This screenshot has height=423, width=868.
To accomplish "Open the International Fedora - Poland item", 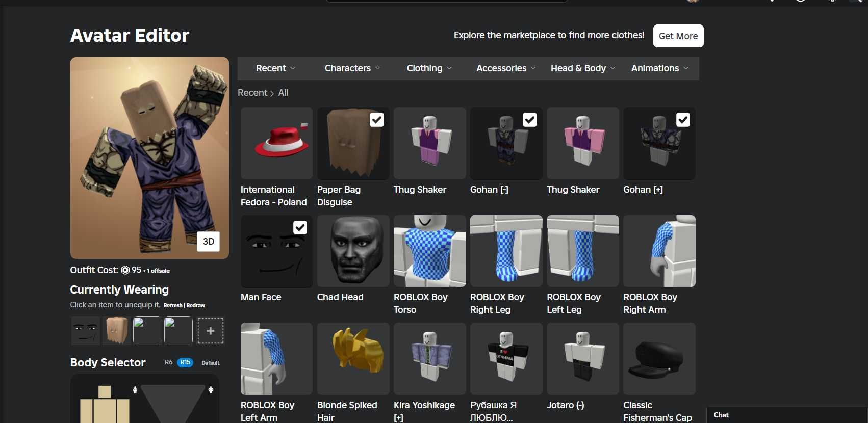I will 276,143.
